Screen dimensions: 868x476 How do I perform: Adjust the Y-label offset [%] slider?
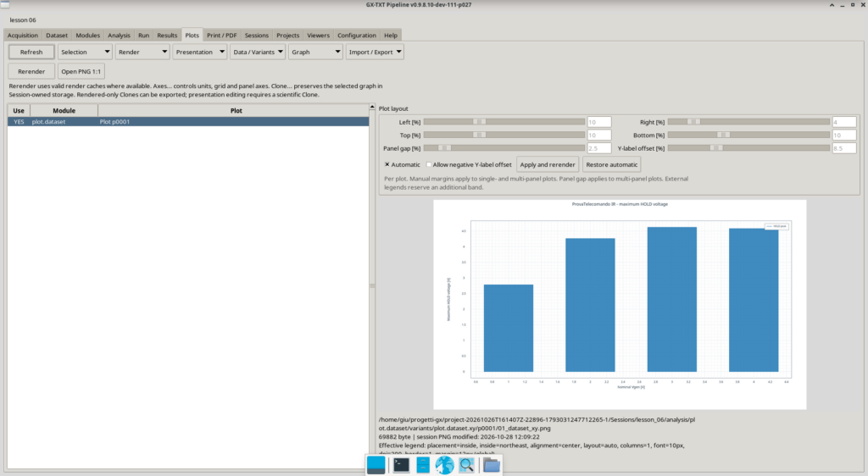748,148
